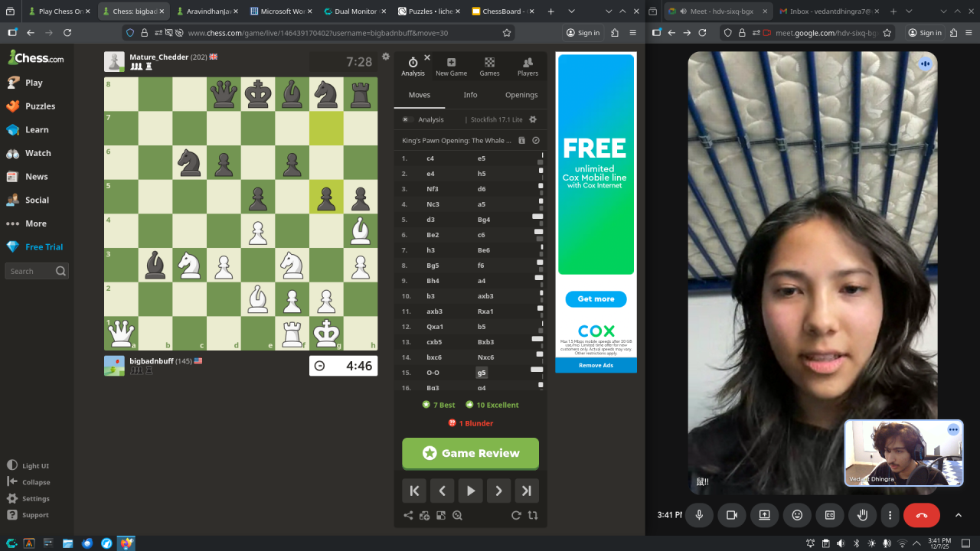
Task: Play the game moves forward
Action: point(470,491)
